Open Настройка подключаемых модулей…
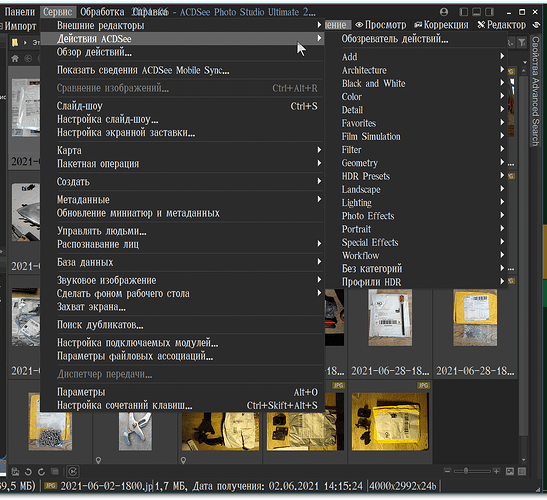Viewport: 547px width, 500px height. click(x=182, y=343)
